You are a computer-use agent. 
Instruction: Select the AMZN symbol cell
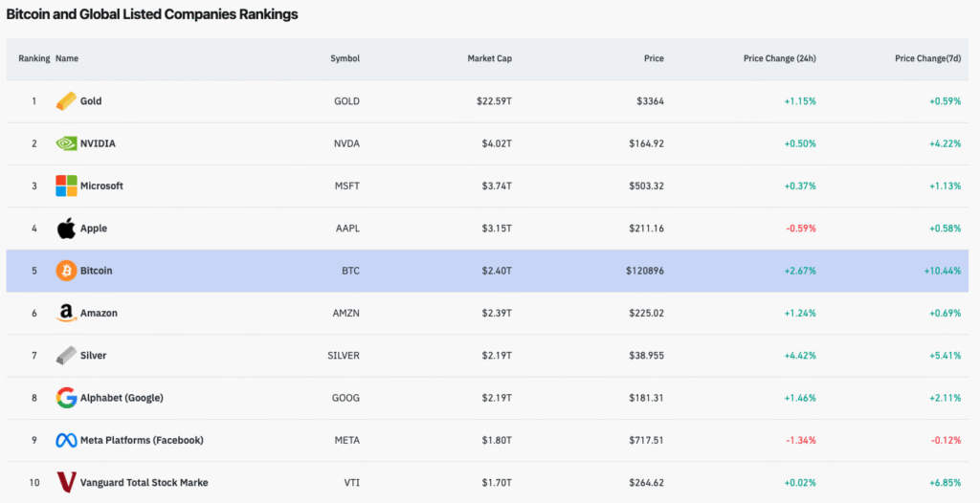coord(346,313)
